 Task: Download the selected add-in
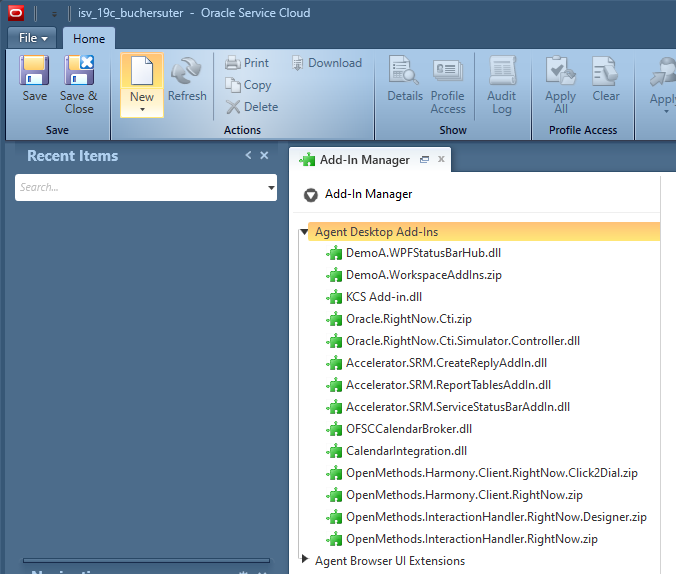pyautogui.click(x=327, y=63)
